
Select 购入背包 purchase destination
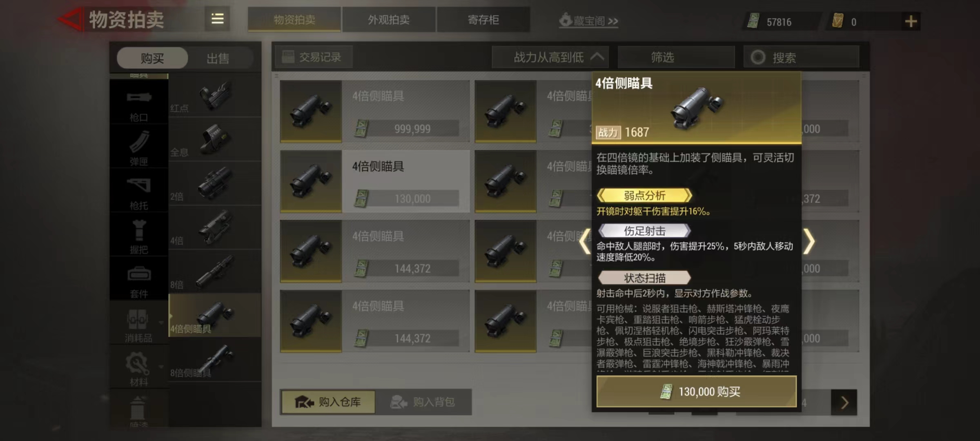[423, 402]
